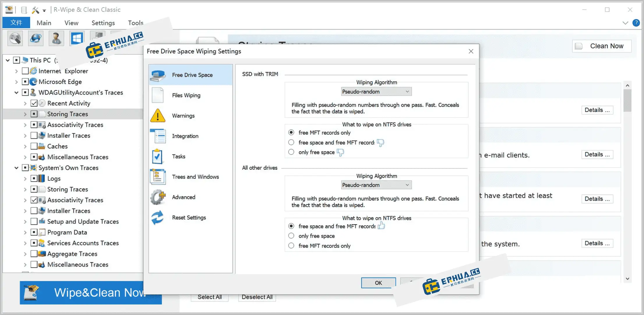Click the Program Data icon in tree
The image size is (644, 315).
point(42,232)
